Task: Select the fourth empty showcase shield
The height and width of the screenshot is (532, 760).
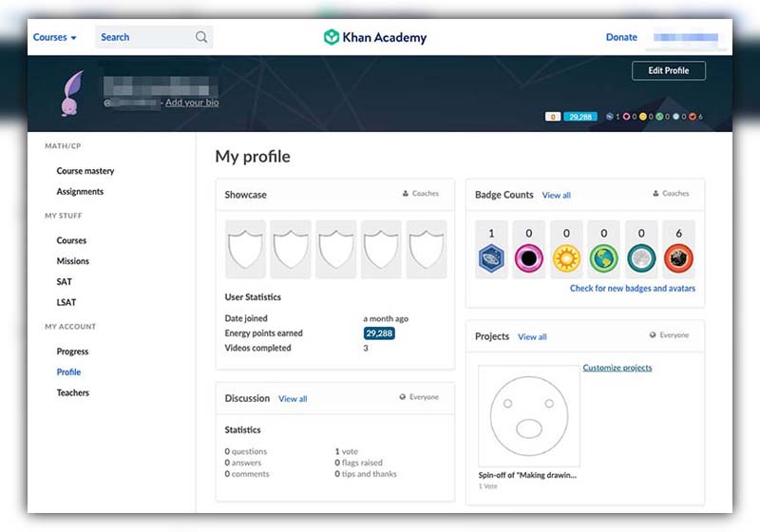Action: (381, 249)
